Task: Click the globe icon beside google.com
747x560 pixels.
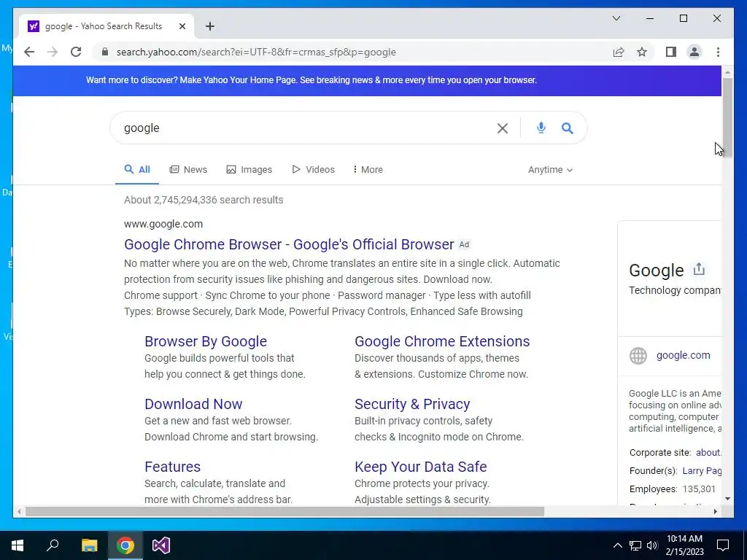Action: (x=638, y=356)
